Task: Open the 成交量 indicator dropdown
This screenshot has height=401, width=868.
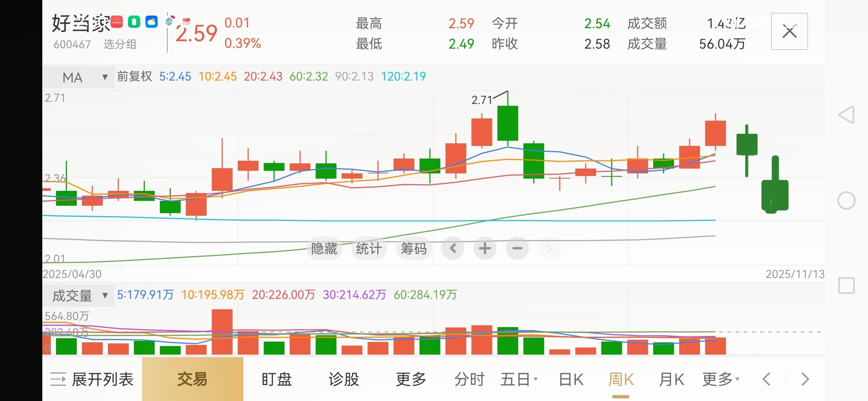Action: [x=78, y=296]
